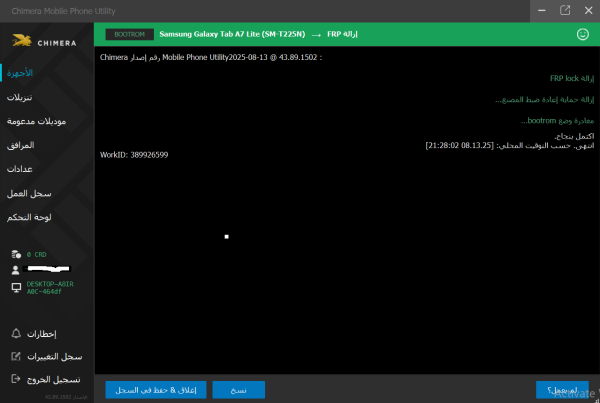Image resolution: width=600 pixels, height=403 pixels.
Task: Click the 0 CRD credit balance
Action: point(36,255)
